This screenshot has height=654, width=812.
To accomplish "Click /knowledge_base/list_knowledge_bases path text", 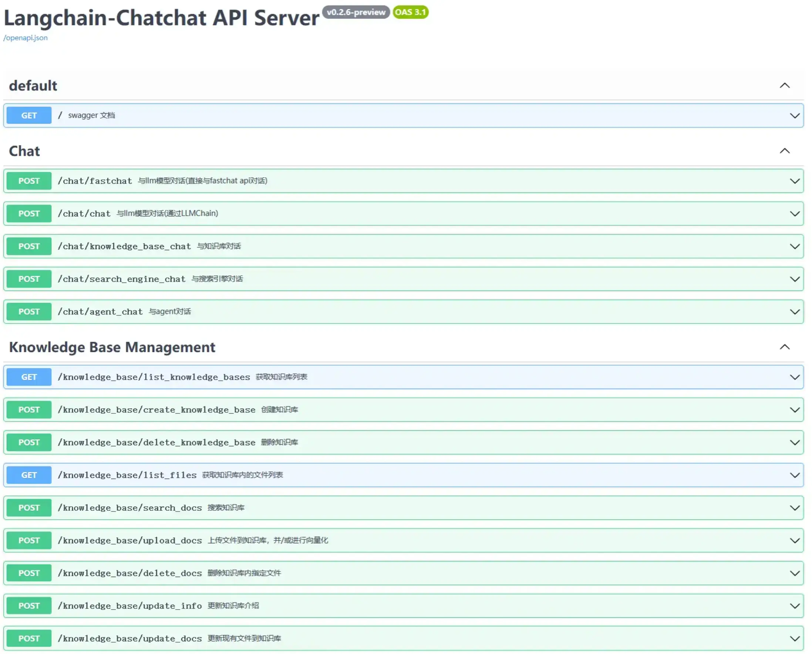I will pyautogui.click(x=154, y=378).
